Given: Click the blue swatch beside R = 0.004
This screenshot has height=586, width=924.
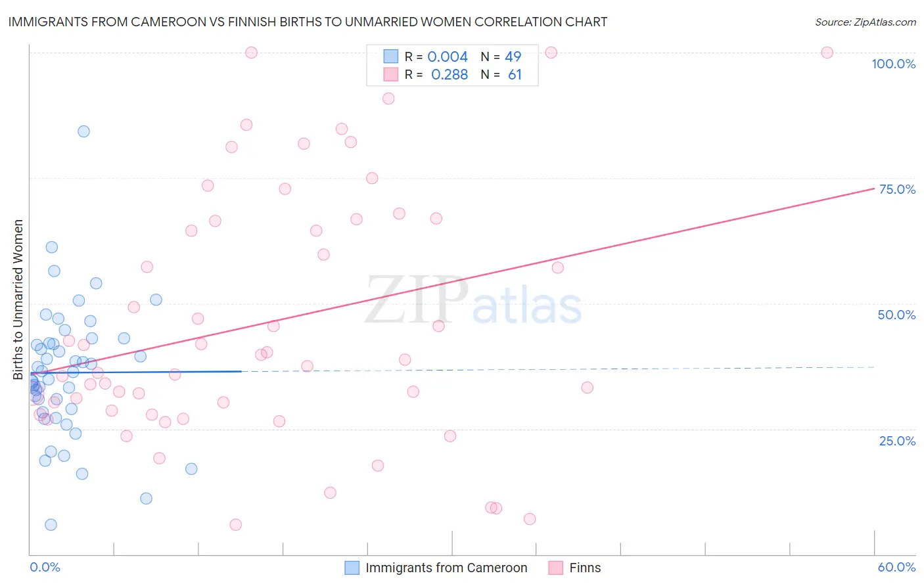Looking at the screenshot, I should (x=391, y=56).
